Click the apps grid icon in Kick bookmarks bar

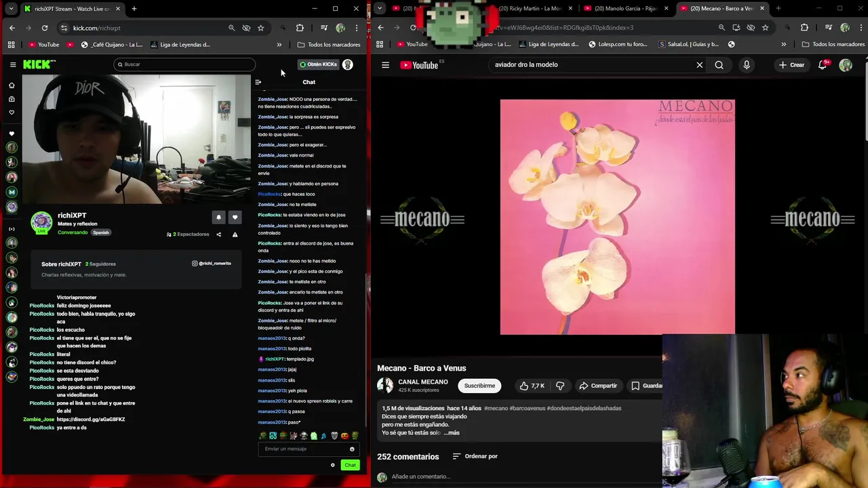point(12,45)
